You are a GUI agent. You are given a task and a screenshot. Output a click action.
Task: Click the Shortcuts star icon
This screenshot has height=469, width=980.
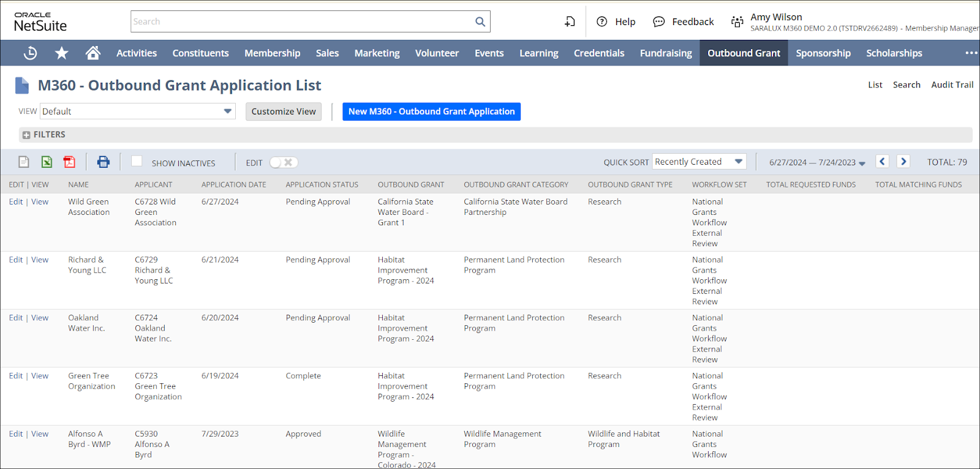pyautogui.click(x=61, y=53)
